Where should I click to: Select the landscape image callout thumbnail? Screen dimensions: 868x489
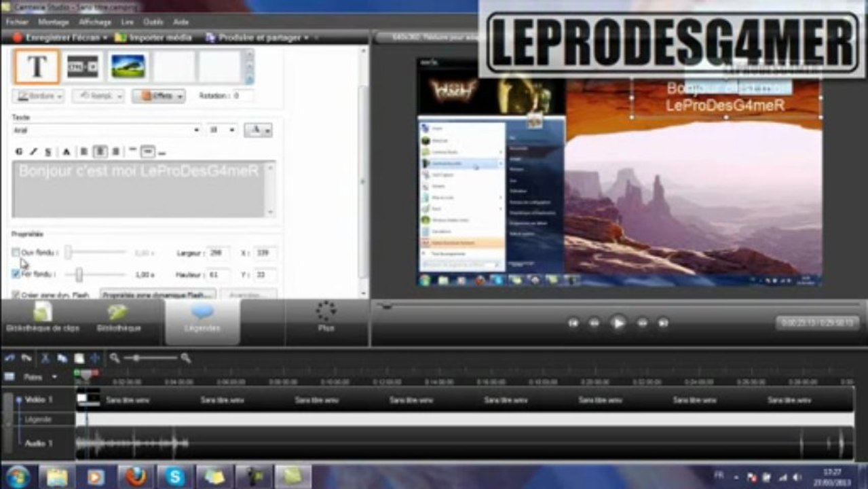[x=128, y=66]
